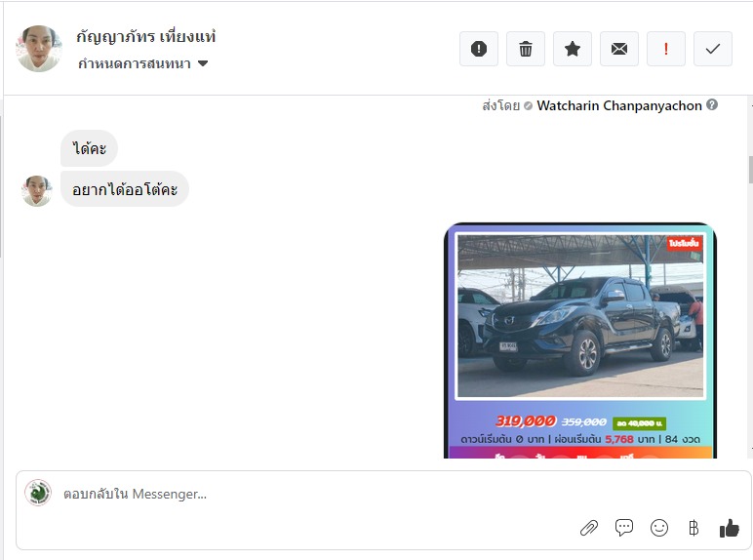Click the 319,000 price on the promotion
753x560 pixels.
click(x=526, y=421)
